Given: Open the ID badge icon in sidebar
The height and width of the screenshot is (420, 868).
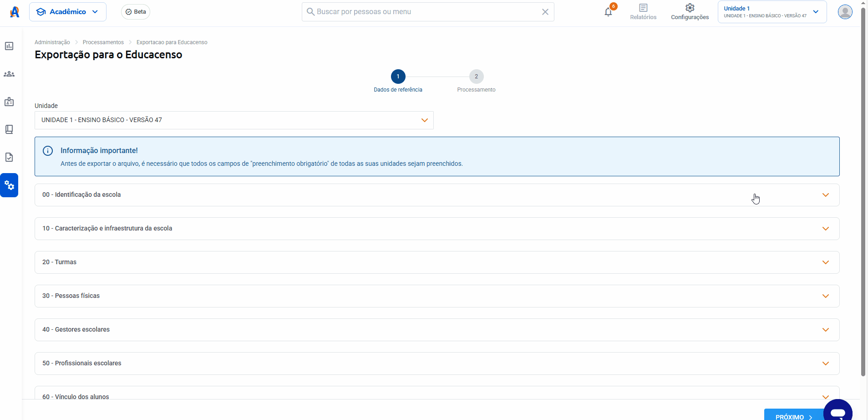Looking at the screenshot, I should click(x=9, y=102).
